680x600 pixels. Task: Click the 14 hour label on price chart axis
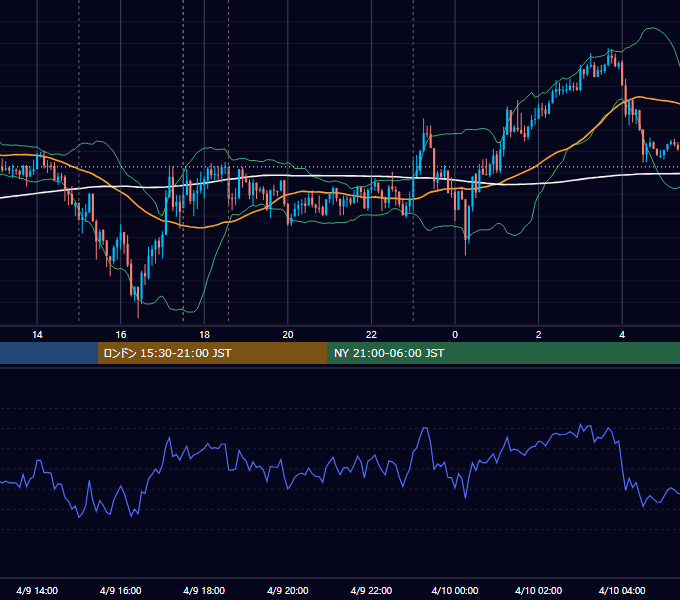tap(37, 335)
